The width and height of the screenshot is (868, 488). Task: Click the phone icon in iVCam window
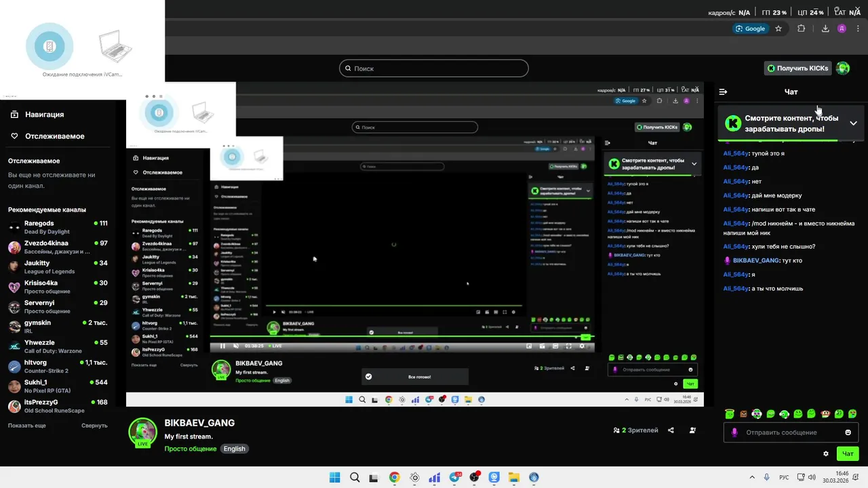(50, 47)
